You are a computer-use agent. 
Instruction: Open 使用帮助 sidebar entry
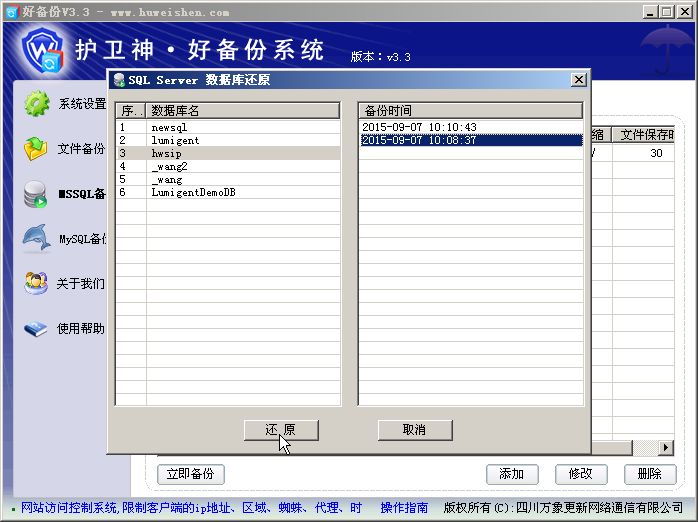click(x=81, y=328)
